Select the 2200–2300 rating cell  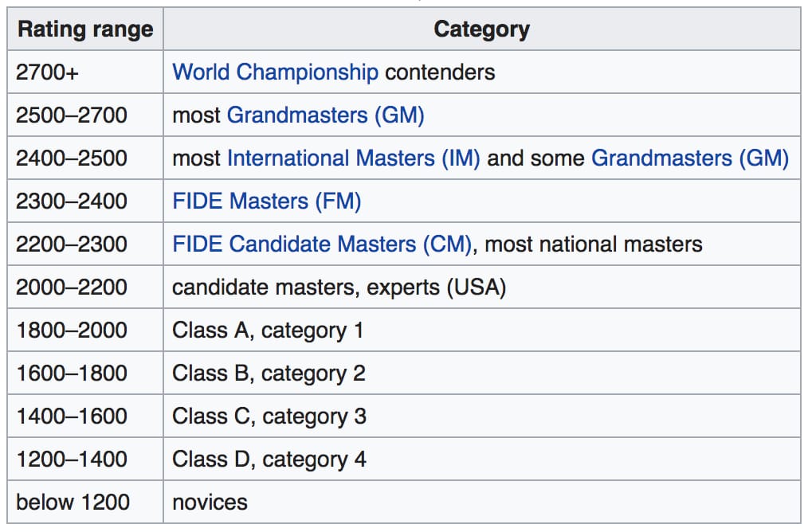[85, 244]
